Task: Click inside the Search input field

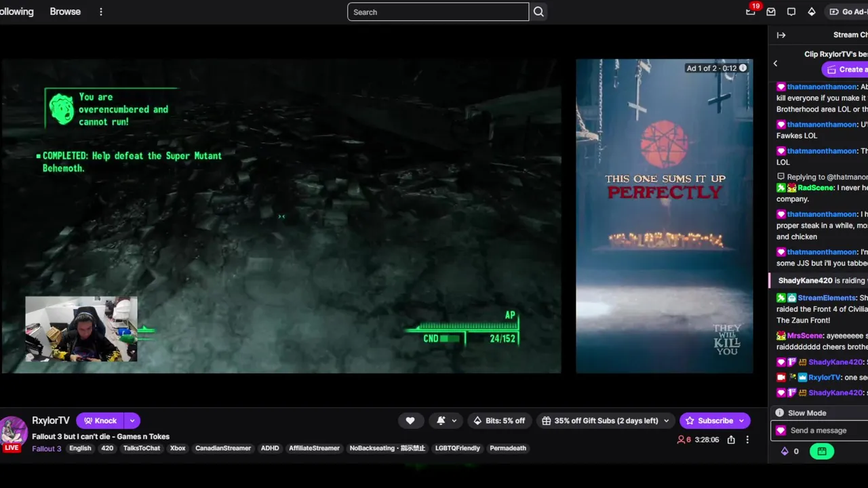Action: pyautogui.click(x=438, y=12)
